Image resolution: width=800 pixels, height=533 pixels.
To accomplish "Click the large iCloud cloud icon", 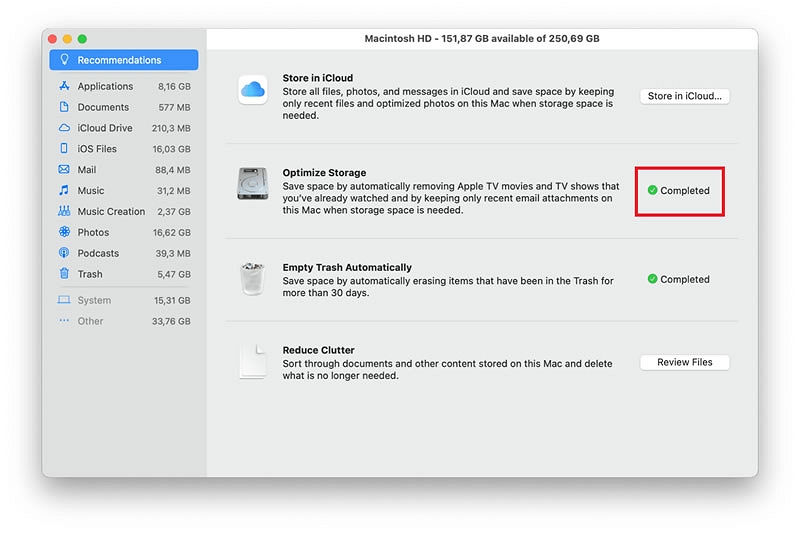I will pyautogui.click(x=253, y=90).
